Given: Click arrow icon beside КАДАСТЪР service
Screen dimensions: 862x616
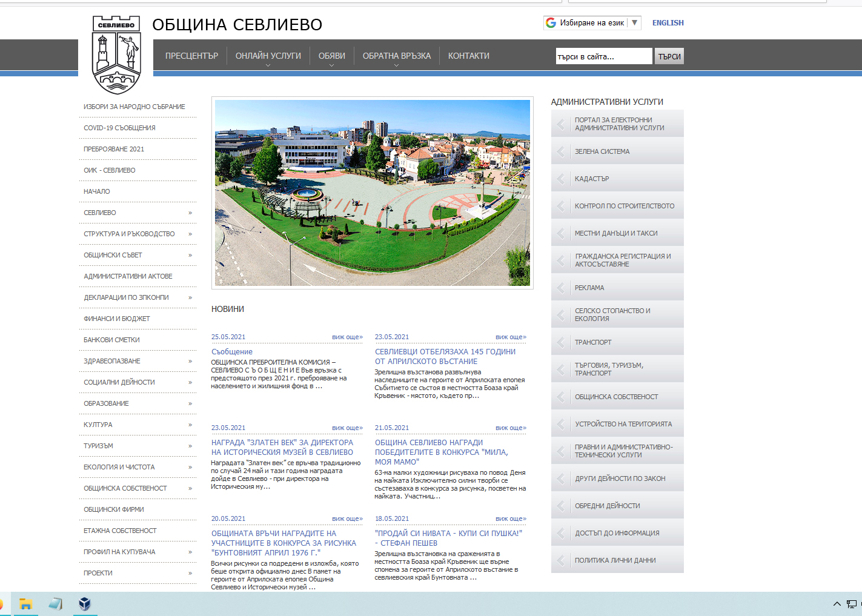Looking at the screenshot, I should pos(561,179).
